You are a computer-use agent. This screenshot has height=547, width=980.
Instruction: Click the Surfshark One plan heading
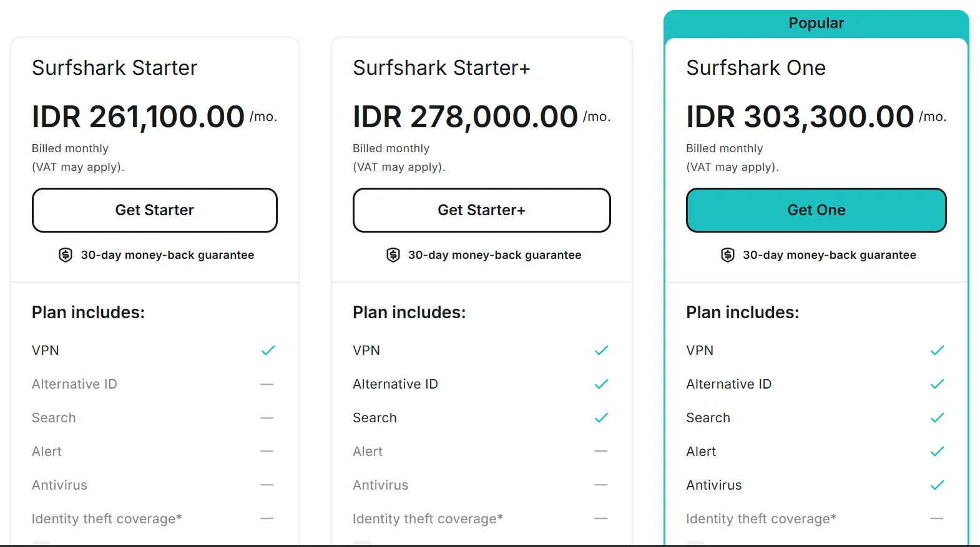point(756,67)
